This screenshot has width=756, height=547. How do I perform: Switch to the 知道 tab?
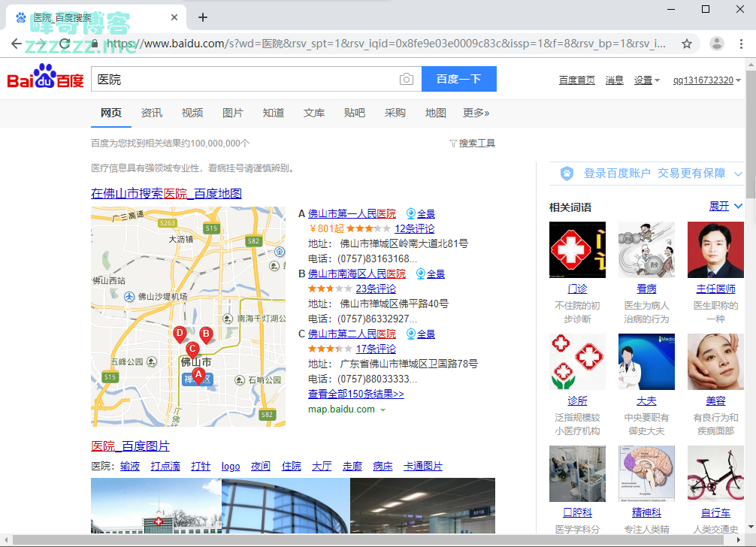pyautogui.click(x=273, y=113)
